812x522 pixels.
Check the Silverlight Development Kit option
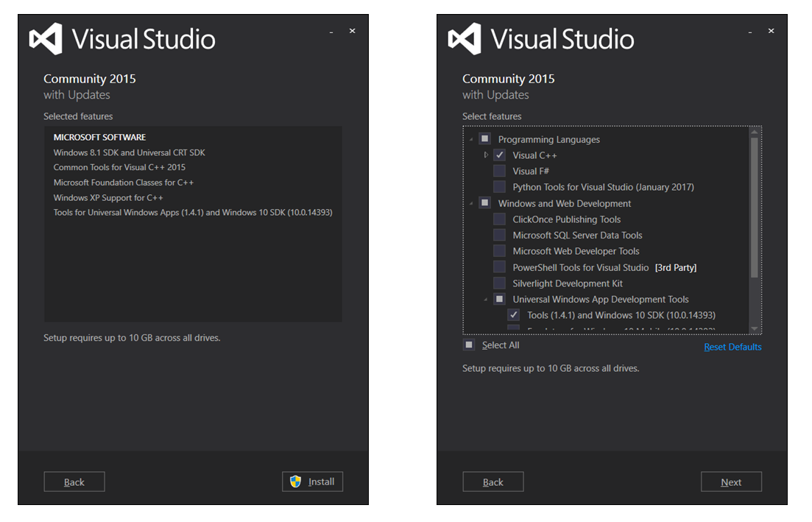(x=499, y=283)
